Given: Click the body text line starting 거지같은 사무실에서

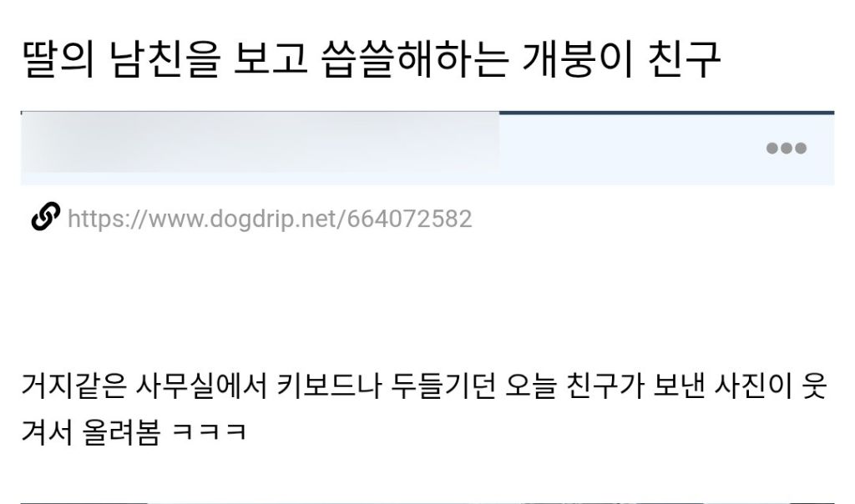Looking at the screenshot, I should 424,386.
